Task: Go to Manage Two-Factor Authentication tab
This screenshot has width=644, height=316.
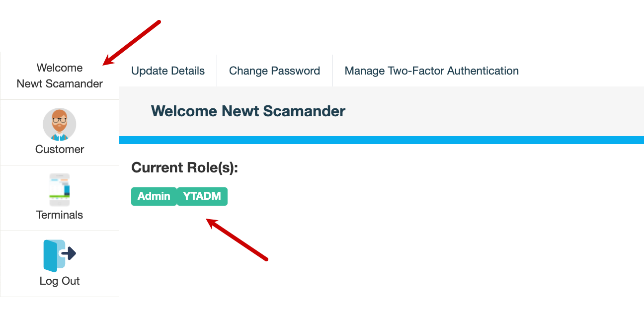Action: tap(431, 71)
